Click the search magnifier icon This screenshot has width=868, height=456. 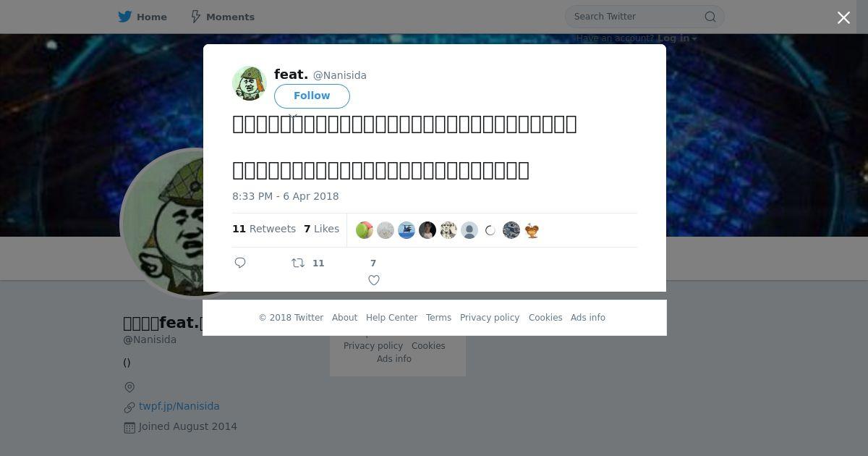(710, 17)
